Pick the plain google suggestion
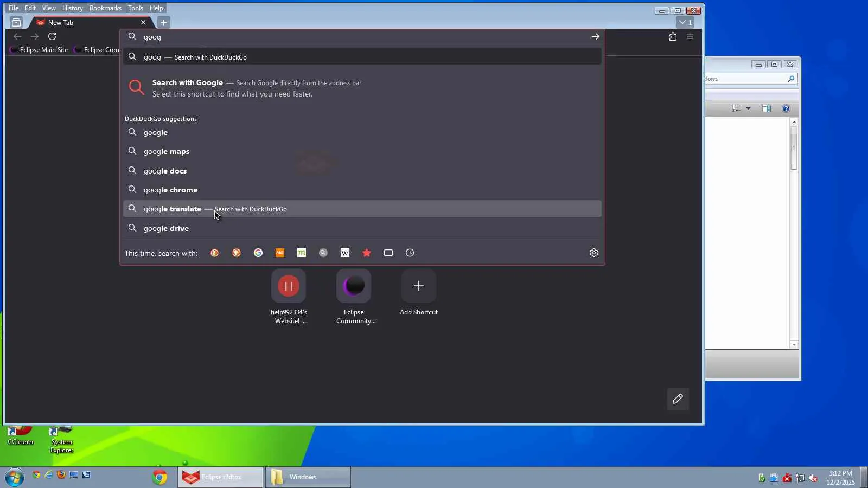 pos(362,132)
